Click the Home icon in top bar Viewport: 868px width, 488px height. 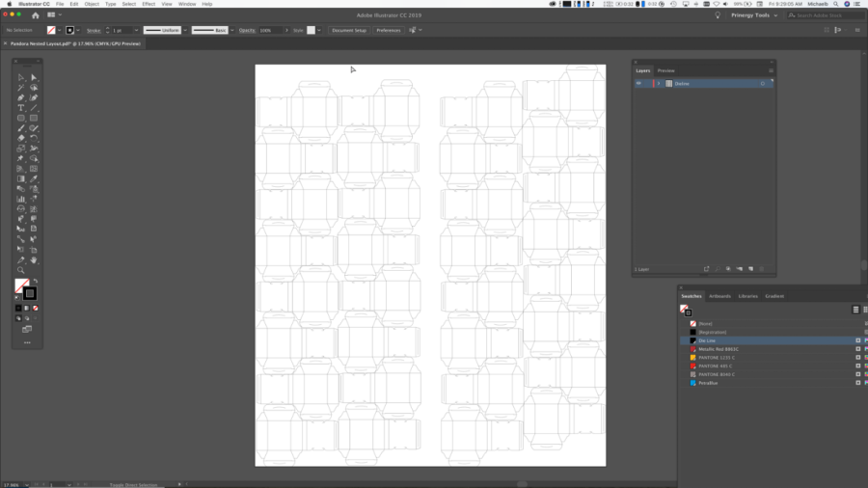(36, 15)
